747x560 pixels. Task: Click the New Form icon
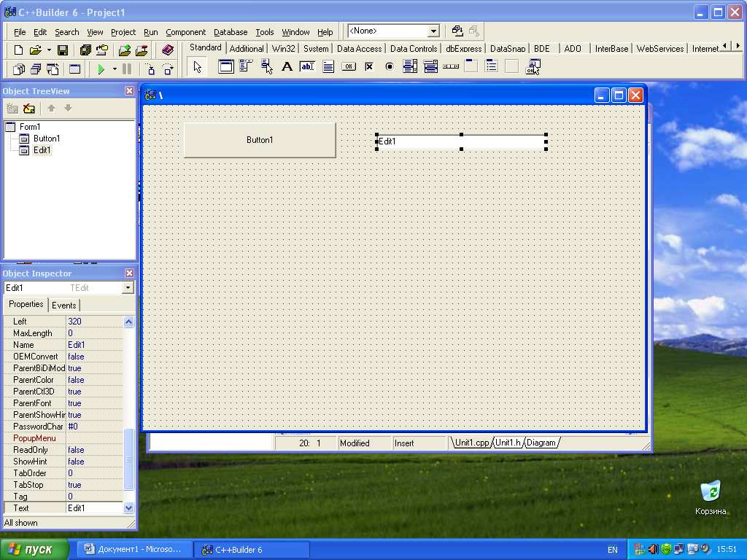[x=75, y=69]
